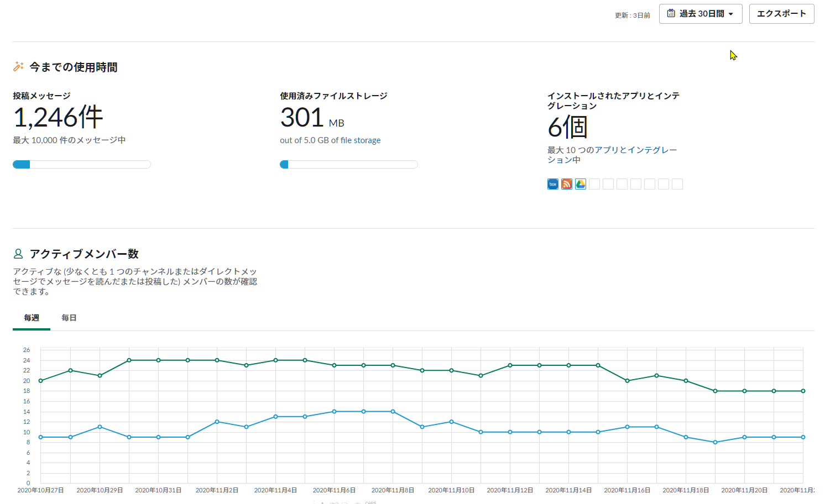Click green line point at 2020年11月20日

[744, 391]
